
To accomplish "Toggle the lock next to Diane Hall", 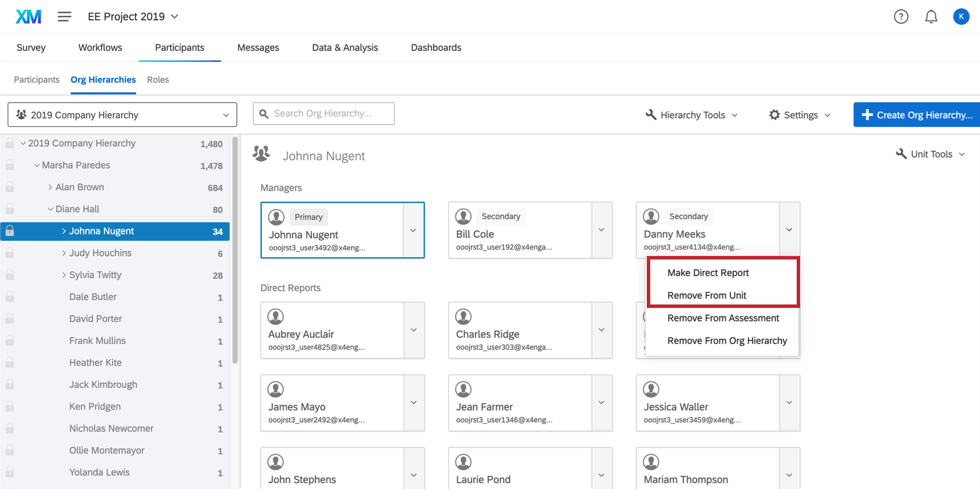I will tap(10, 209).
